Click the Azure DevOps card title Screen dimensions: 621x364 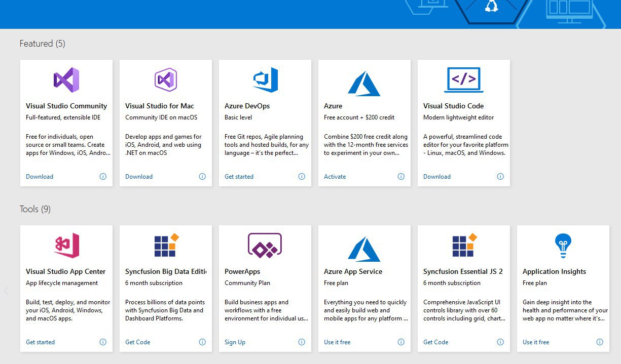click(x=247, y=106)
